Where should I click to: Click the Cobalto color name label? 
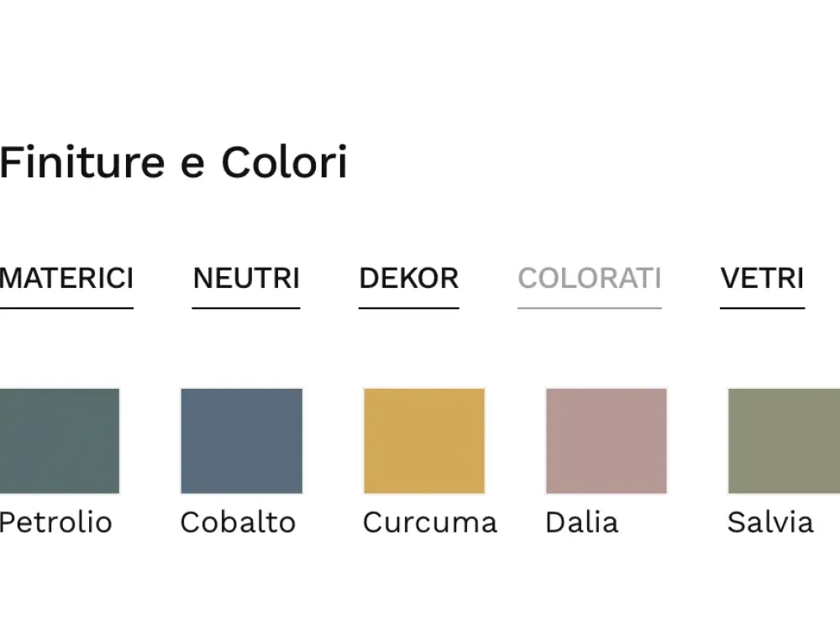(238, 522)
